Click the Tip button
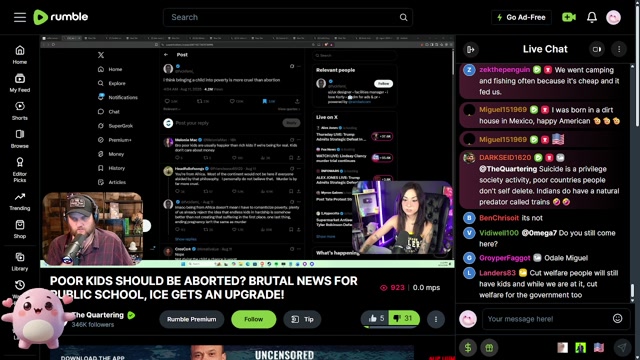 tap(302, 319)
